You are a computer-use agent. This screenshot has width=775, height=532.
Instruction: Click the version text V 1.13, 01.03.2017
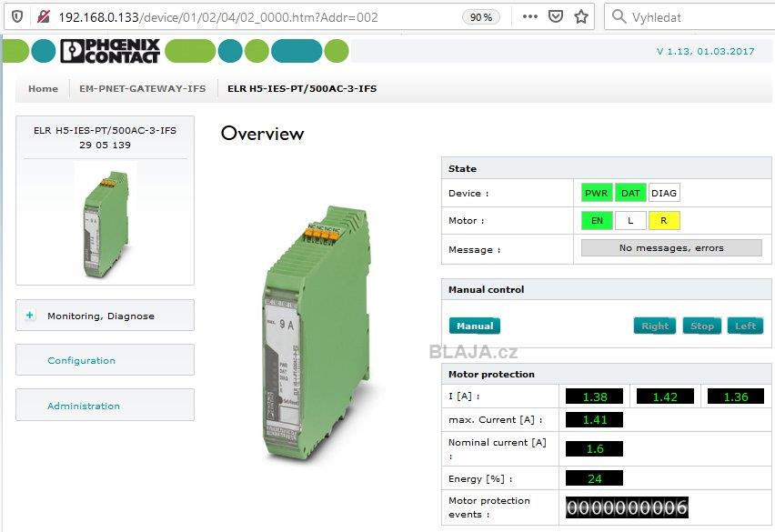point(705,51)
